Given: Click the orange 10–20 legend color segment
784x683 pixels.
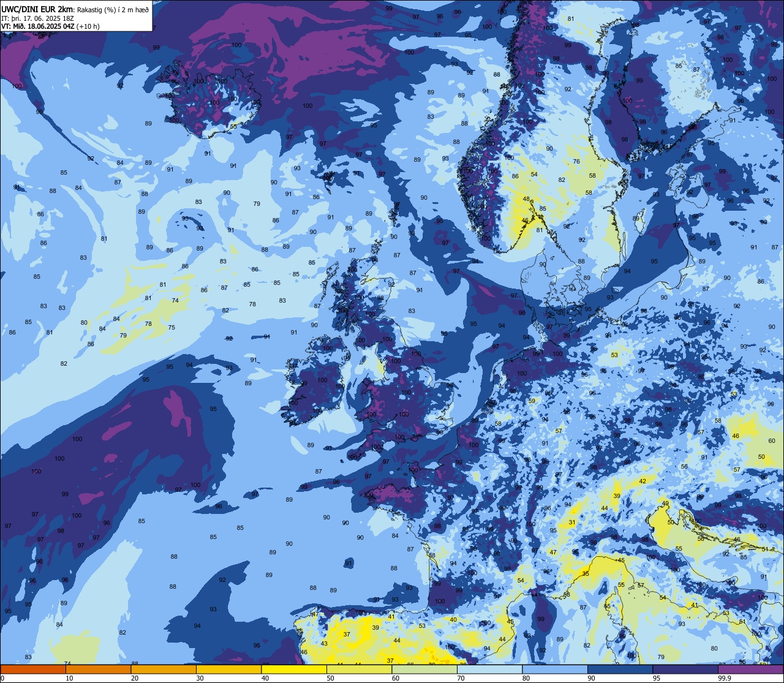Looking at the screenshot, I should coord(98,670).
